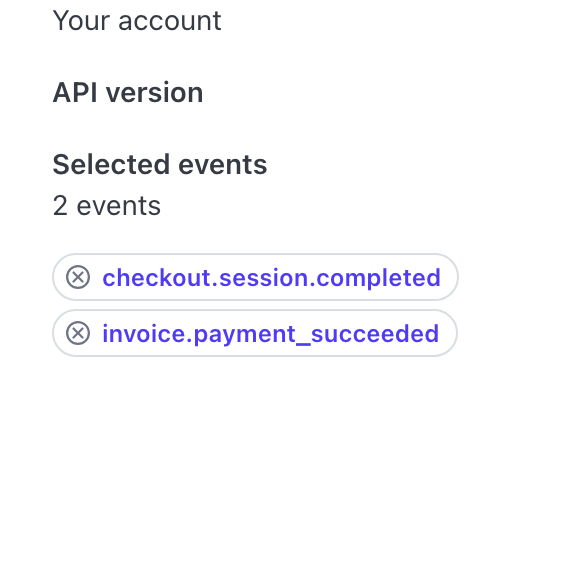Screen dimensions: 580x580
Task: Remove the checkout.session.completed event
Action: tap(78, 277)
